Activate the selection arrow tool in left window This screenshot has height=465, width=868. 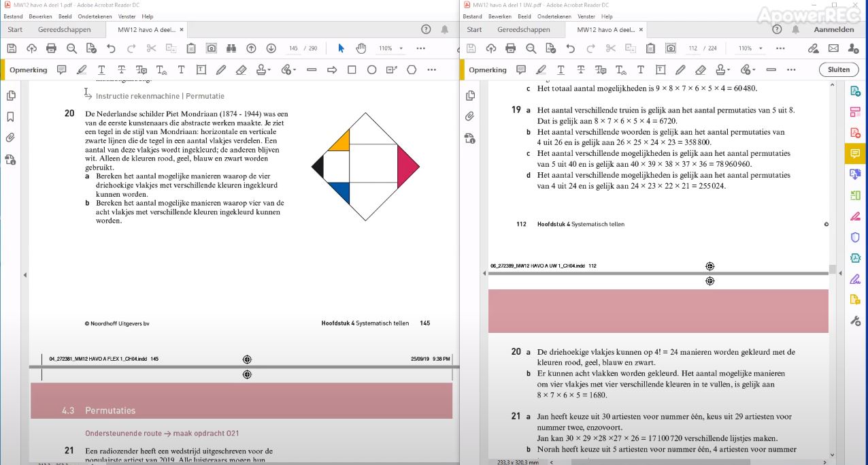[x=341, y=48]
